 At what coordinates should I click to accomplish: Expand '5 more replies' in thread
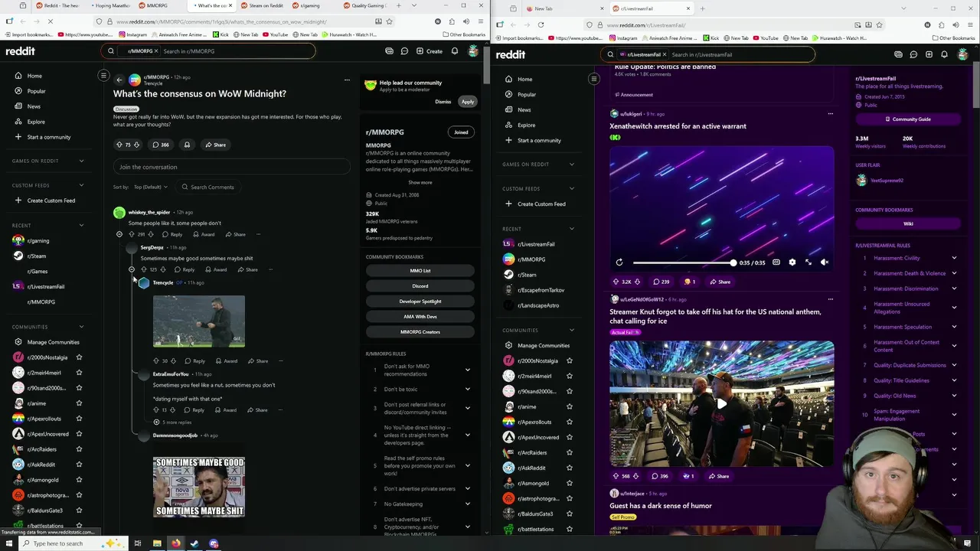tap(173, 422)
